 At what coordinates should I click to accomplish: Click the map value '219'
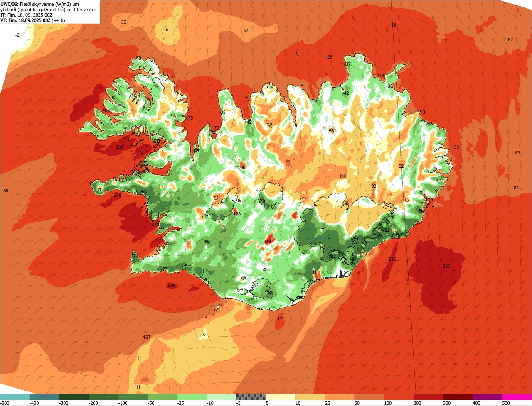(x=118, y=195)
